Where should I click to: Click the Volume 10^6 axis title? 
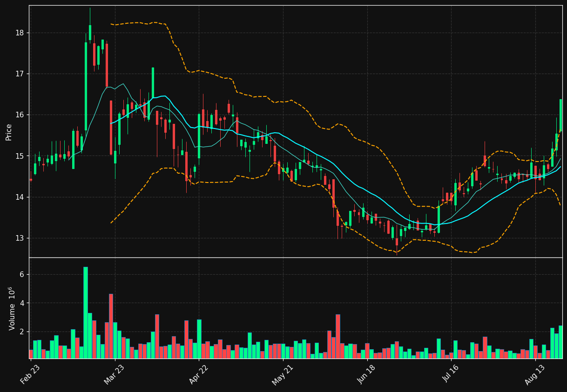click(12, 308)
